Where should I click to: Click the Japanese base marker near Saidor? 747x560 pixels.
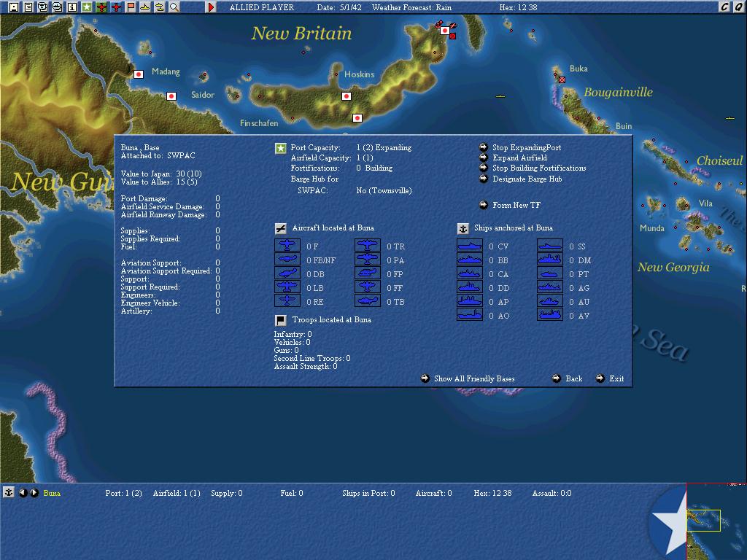[x=171, y=96]
